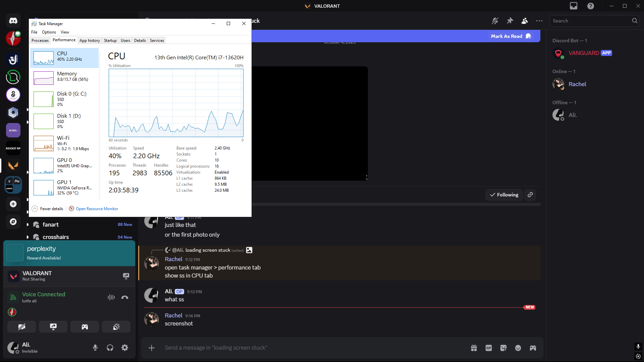Screen dimensions: 644x362
Task: Toggle the member list icon
Action: pos(525,21)
